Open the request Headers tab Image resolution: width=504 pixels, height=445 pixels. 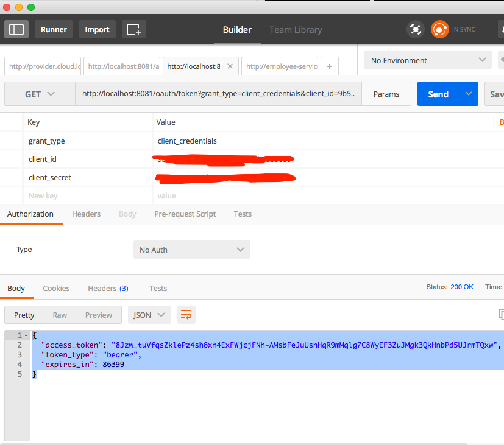click(x=86, y=214)
